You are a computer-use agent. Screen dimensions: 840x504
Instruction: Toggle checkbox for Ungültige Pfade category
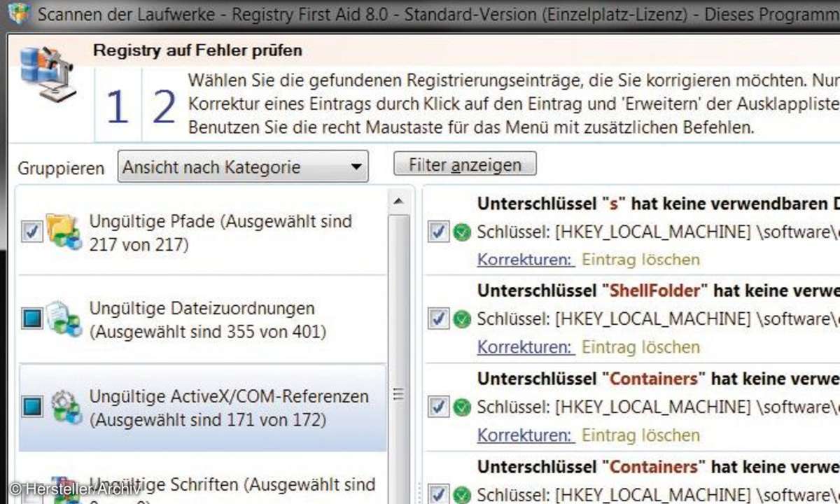[x=31, y=232]
